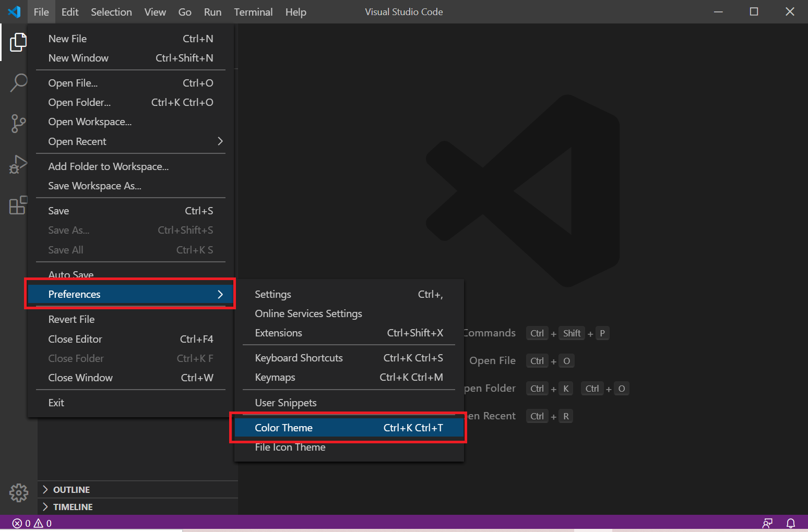Choose Exit from File menu
808x532 pixels.
[130, 403]
